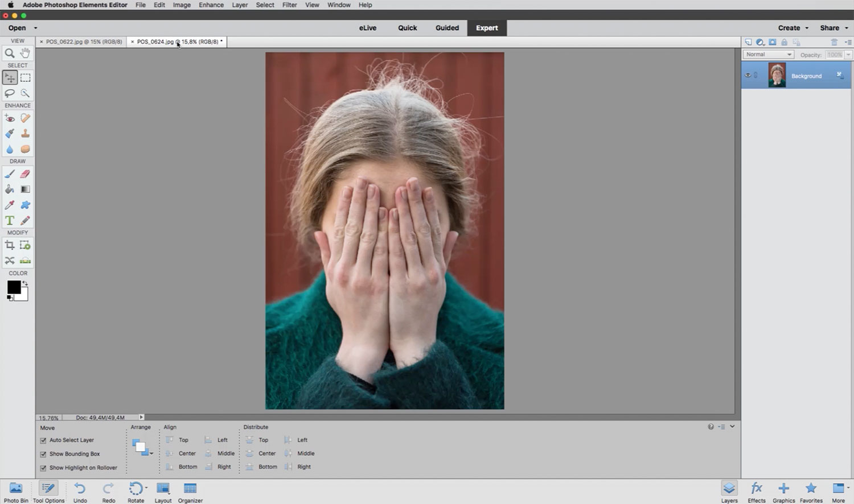Image resolution: width=854 pixels, height=504 pixels.
Task: Pick the Lasso tool
Action: point(10,93)
